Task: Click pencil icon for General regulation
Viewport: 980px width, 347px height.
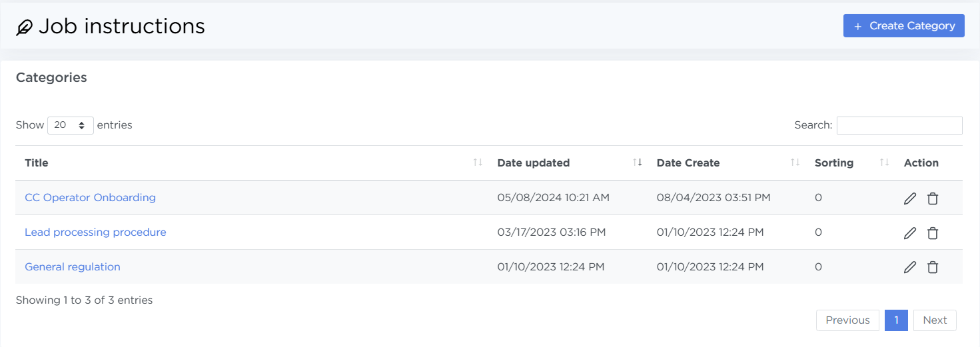Action: pyautogui.click(x=909, y=267)
